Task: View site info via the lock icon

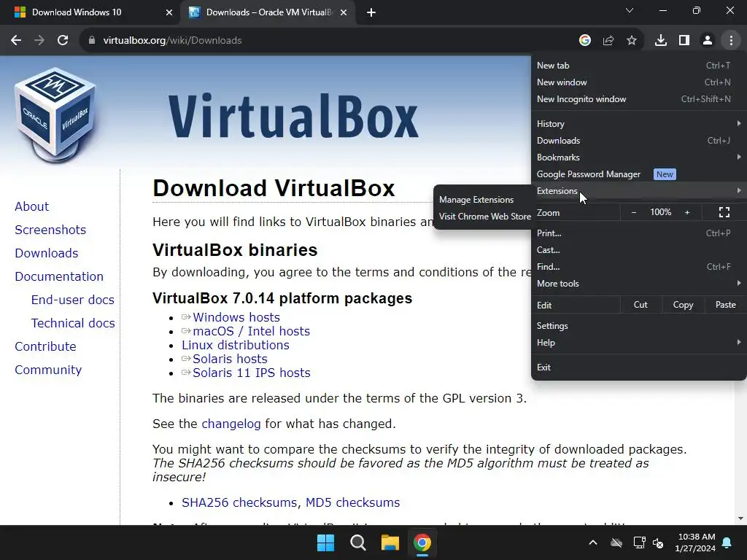Action: click(92, 41)
